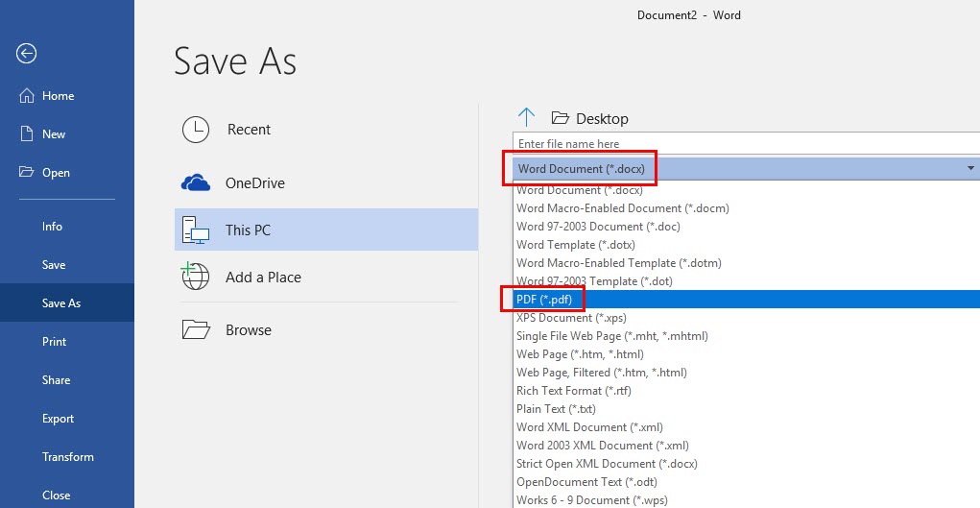Choose Word Macro-Enabled Template (*.dotm)
The width and height of the screenshot is (980, 508).
pos(746,263)
